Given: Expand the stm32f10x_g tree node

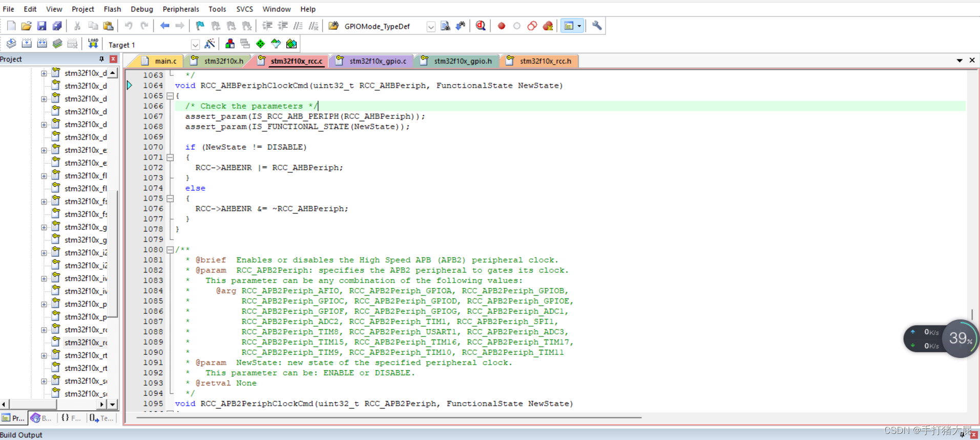Looking at the screenshot, I should pos(44,227).
